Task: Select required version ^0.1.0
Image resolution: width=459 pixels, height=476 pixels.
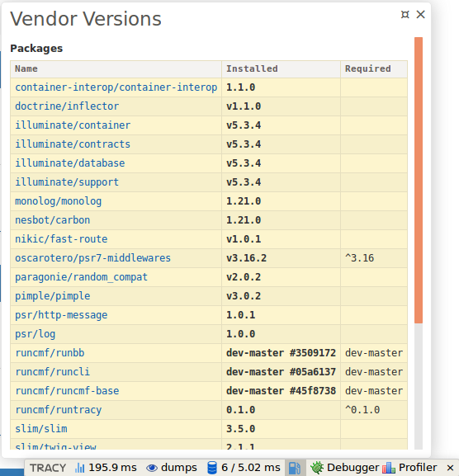Action: click(x=362, y=410)
